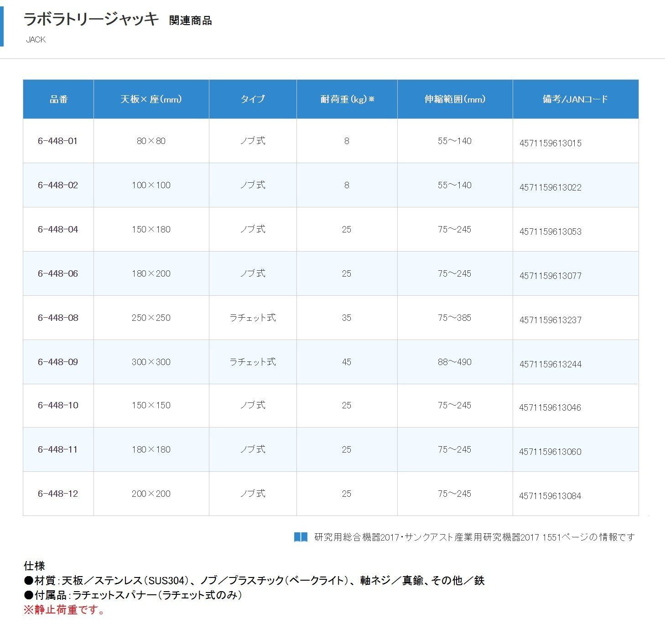Click product number 6-448-01
The image size is (665, 644).
coord(58,141)
